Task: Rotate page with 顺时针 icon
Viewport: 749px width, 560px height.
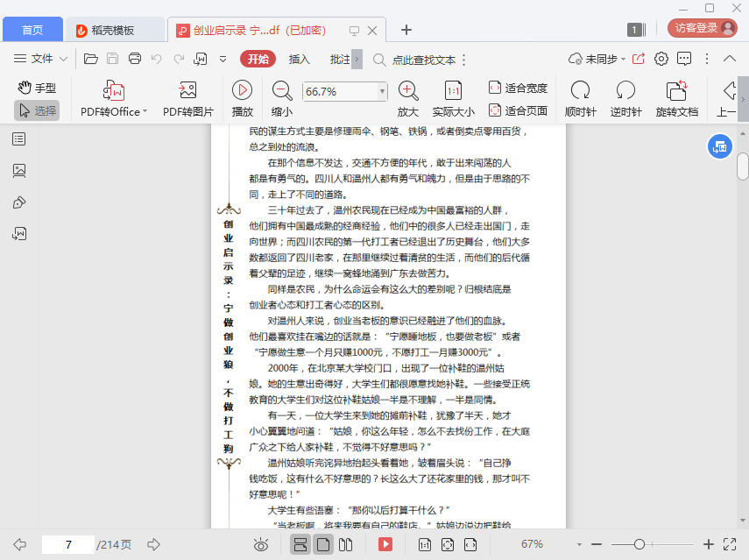Action: point(580,91)
